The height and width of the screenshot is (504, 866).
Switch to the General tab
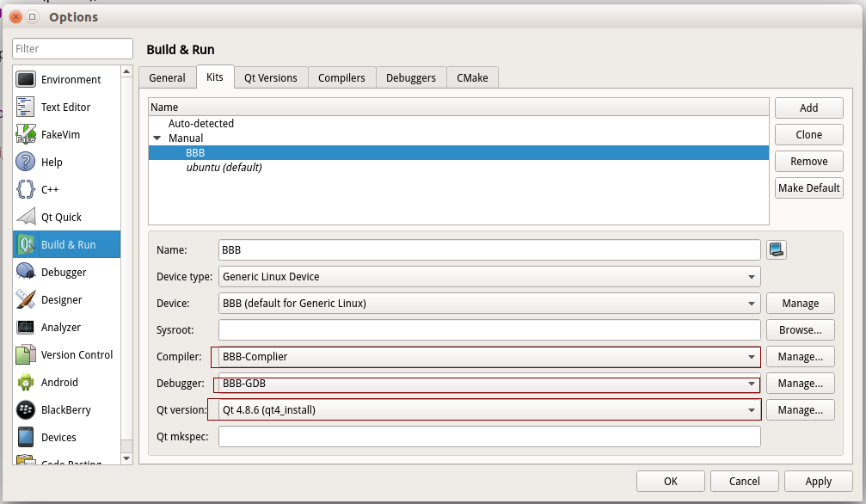tap(168, 78)
